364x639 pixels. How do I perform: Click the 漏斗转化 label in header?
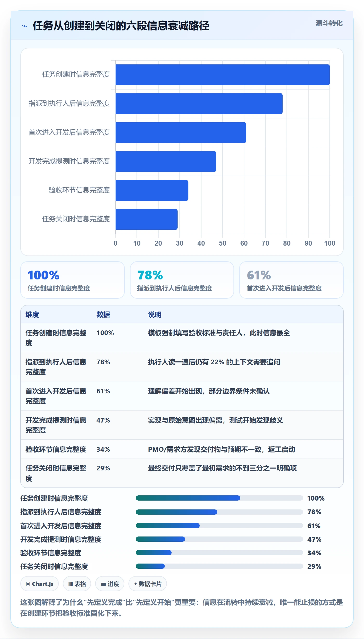point(329,23)
